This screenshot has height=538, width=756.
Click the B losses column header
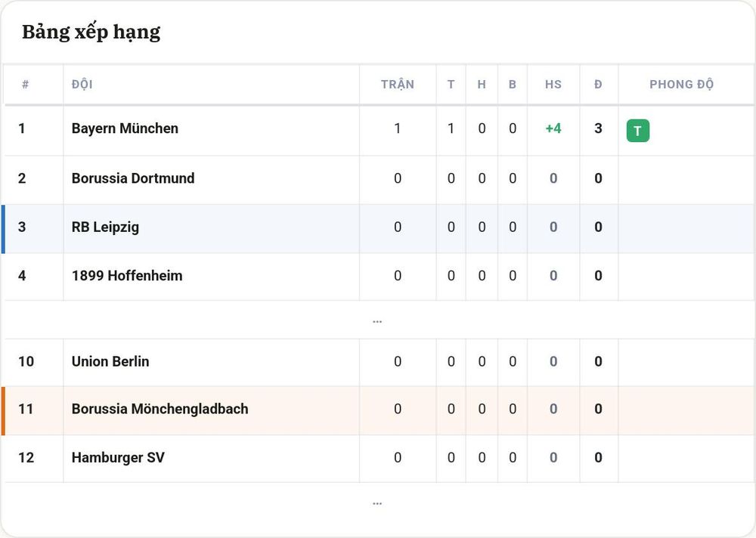click(x=512, y=85)
